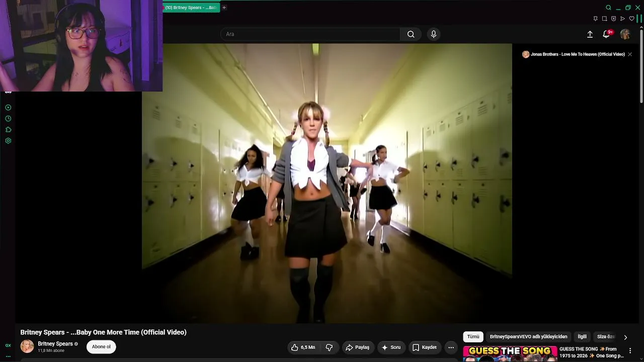This screenshot has width=644, height=362.
Task: Open the YouTube upload/create icon
Action: 590,34
